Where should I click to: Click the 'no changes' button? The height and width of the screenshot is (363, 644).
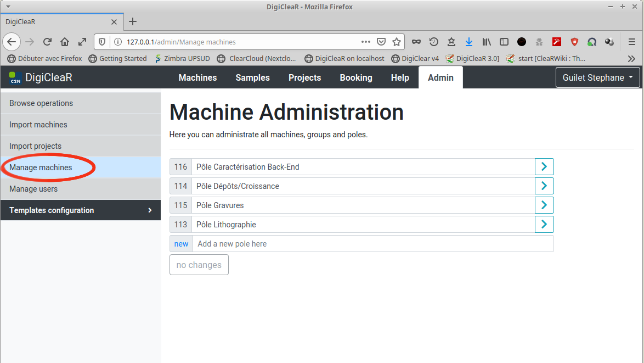[x=199, y=265]
